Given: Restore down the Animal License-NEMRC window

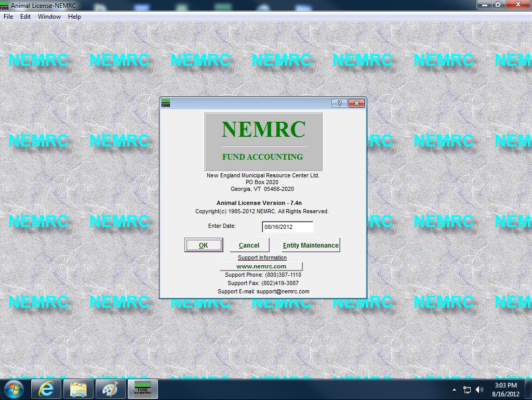Looking at the screenshot, I should coord(498,5).
